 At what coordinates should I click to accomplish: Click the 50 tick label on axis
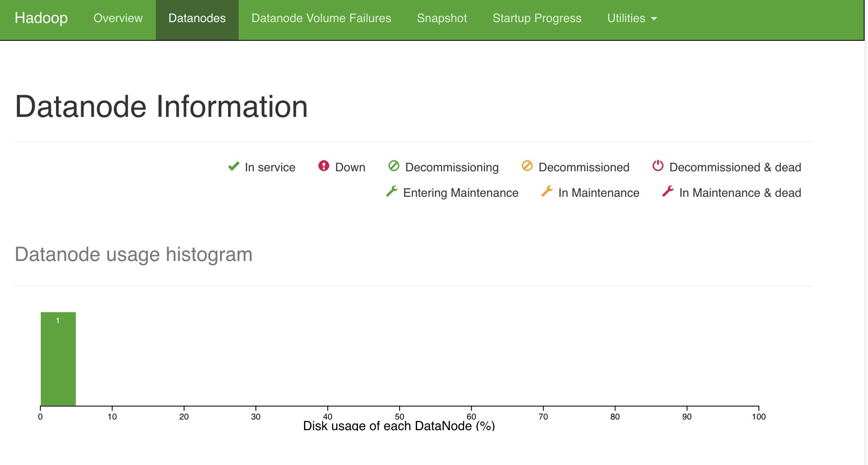pos(400,417)
